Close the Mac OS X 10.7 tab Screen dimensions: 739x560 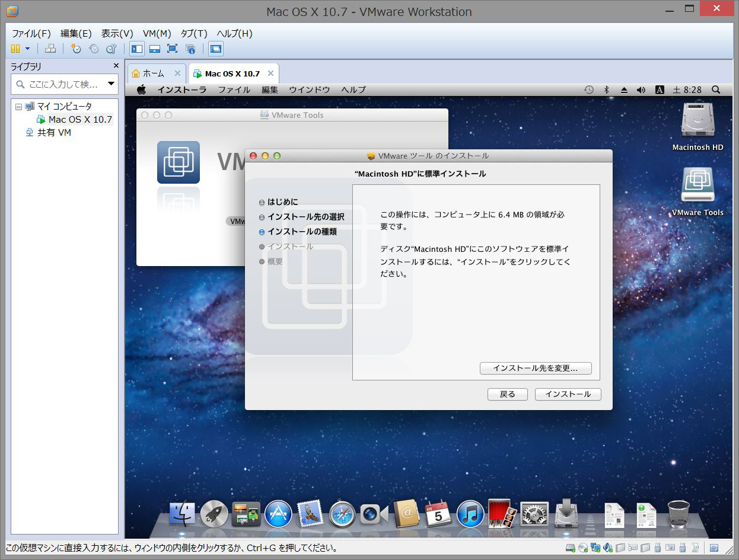271,73
